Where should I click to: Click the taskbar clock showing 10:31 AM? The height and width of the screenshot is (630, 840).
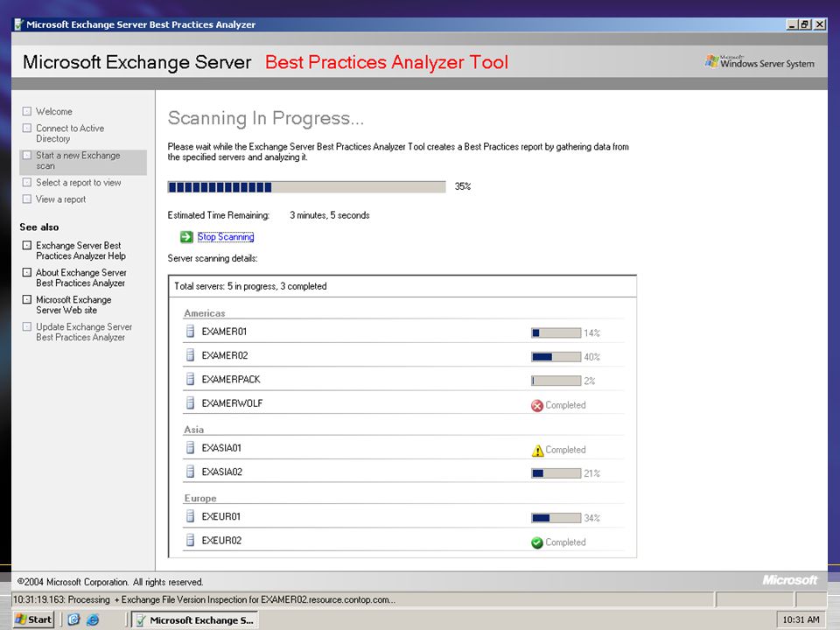[801, 619]
